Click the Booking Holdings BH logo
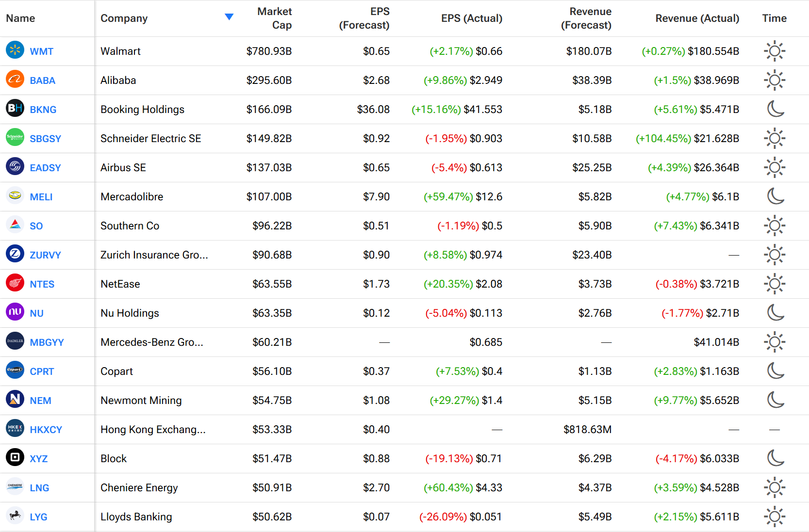This screenshot has height=532, width=809. tap(15, 108)
